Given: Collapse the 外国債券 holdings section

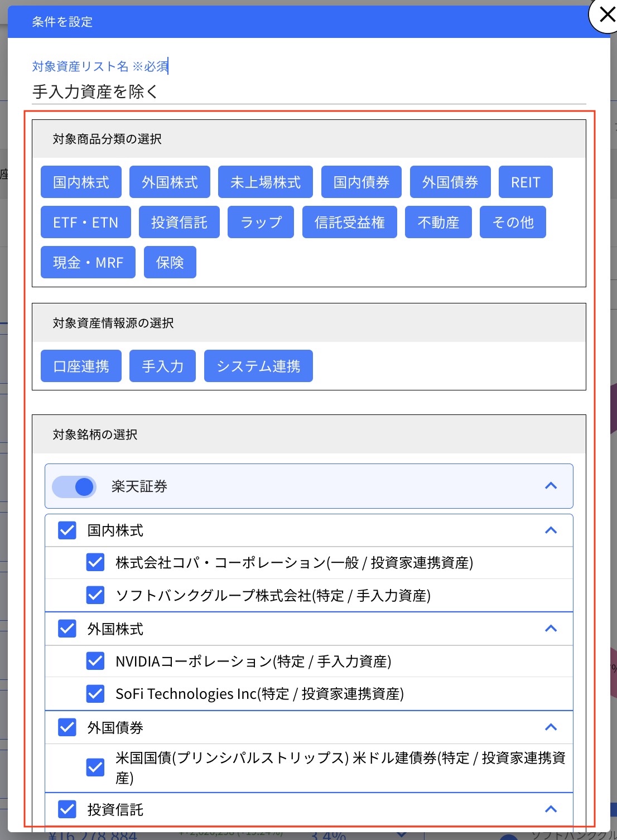Looking at the screenshot, I should 551,727.
